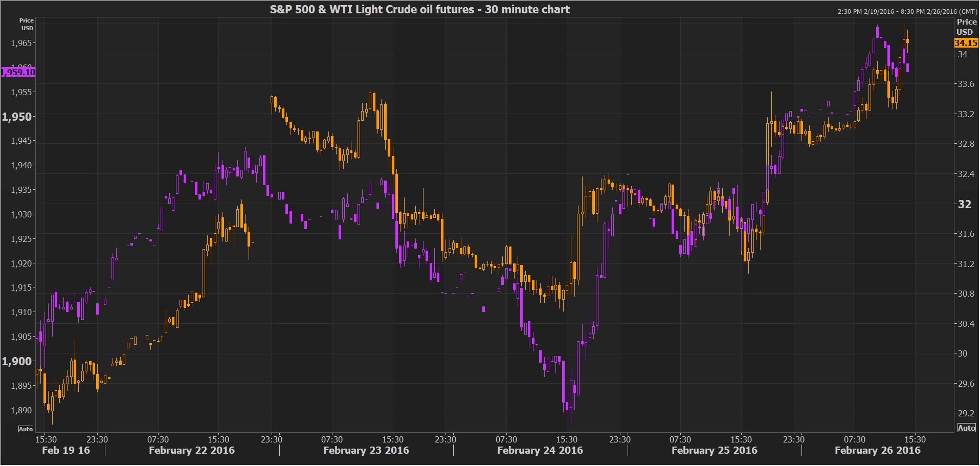Click the 29.6 right axis value
This screenshot has width=980, height=466.
tap(966, 384)
